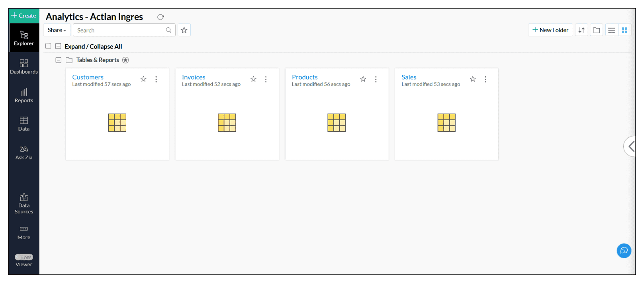Viewport: 644px width, 283px height.
Task: Open the Reports sidebar section
Action: pyautogui.click(x=24, y=96)
